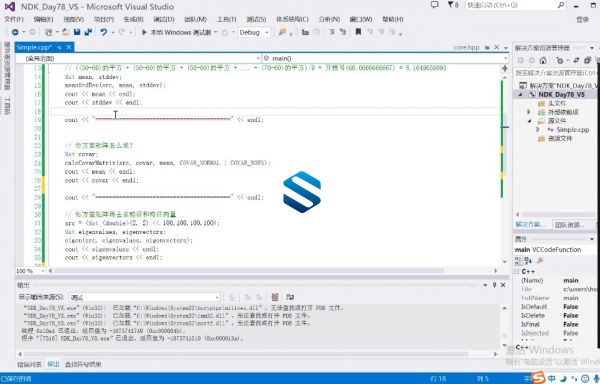Screen dimensions: 600x384
Task: Click the Find in Files toolbar icon
Action: tap(282, 33)
